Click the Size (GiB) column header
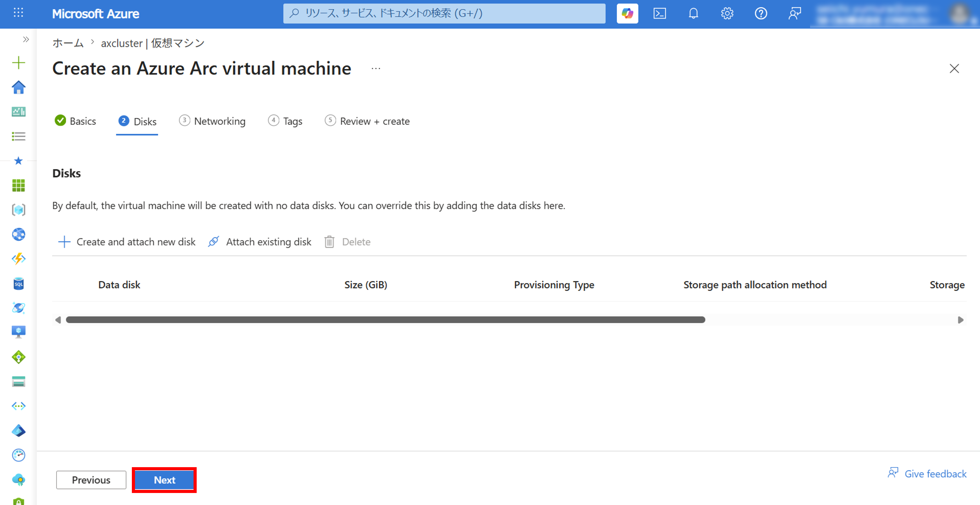This screenshot has height=505, width=980. pyautogui.click(x=365, y=285)
